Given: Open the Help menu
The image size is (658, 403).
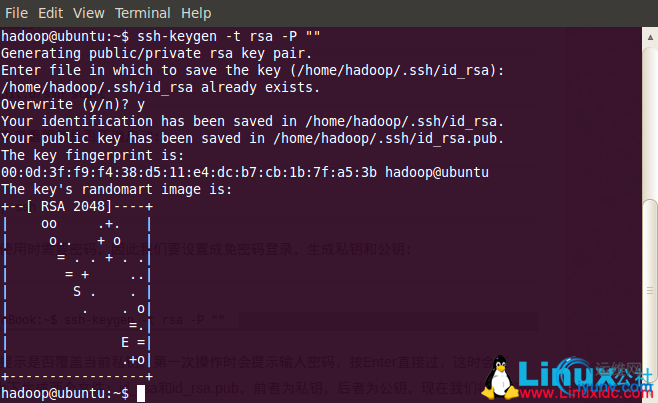Looking at the screenshot, I should pos(196,13).
